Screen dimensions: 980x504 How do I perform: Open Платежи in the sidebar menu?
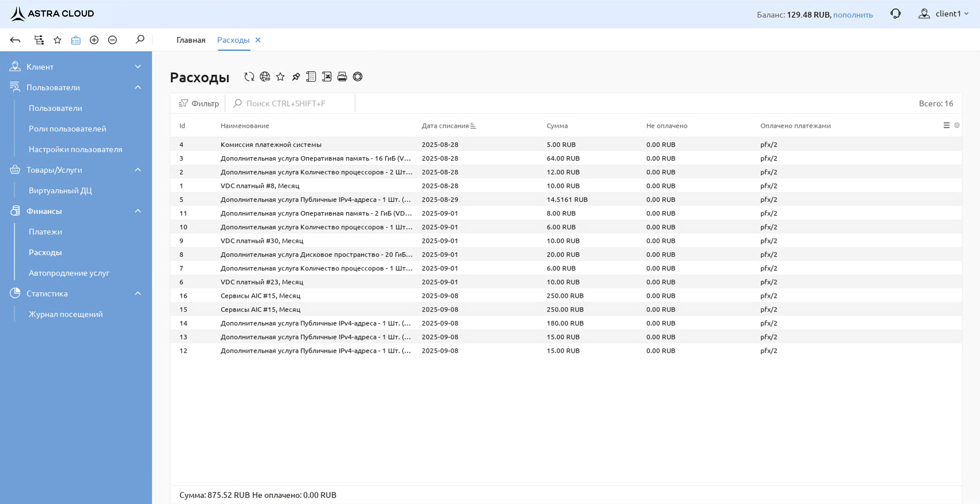[45, 232]
